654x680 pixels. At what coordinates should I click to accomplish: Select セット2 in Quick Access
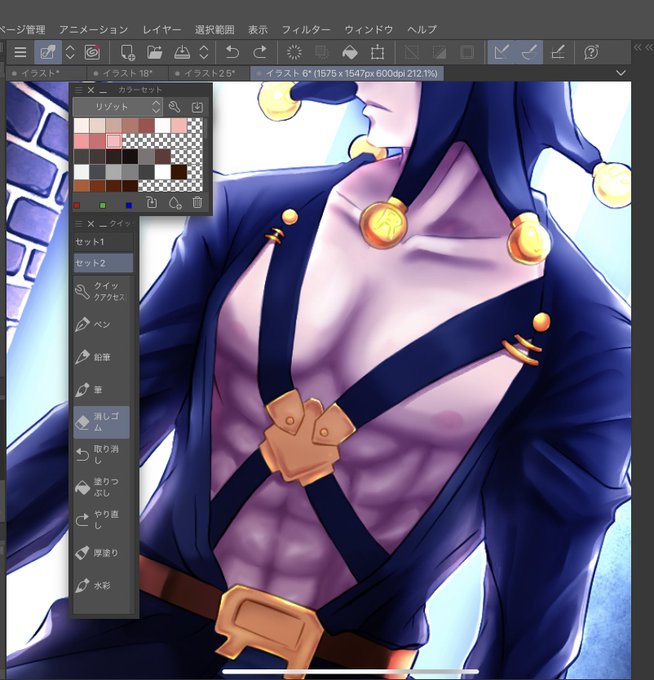pos(103,263)
